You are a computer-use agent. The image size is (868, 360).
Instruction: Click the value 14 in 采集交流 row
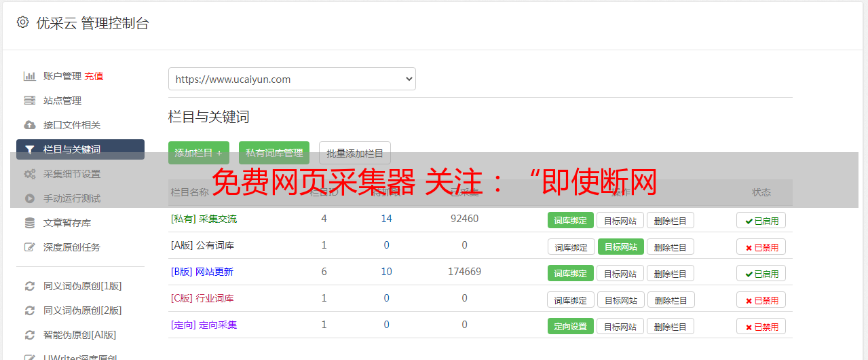tap(386, 219)
